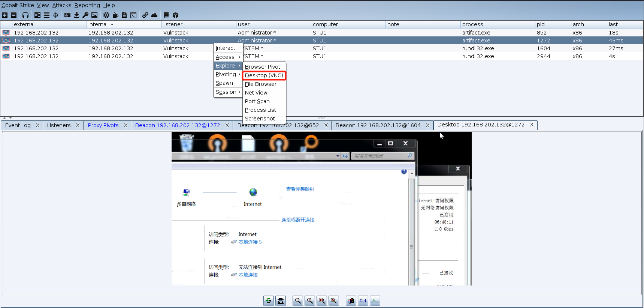Select Spawn in the context menu
The image size is (644, 308).
[228, 83]
